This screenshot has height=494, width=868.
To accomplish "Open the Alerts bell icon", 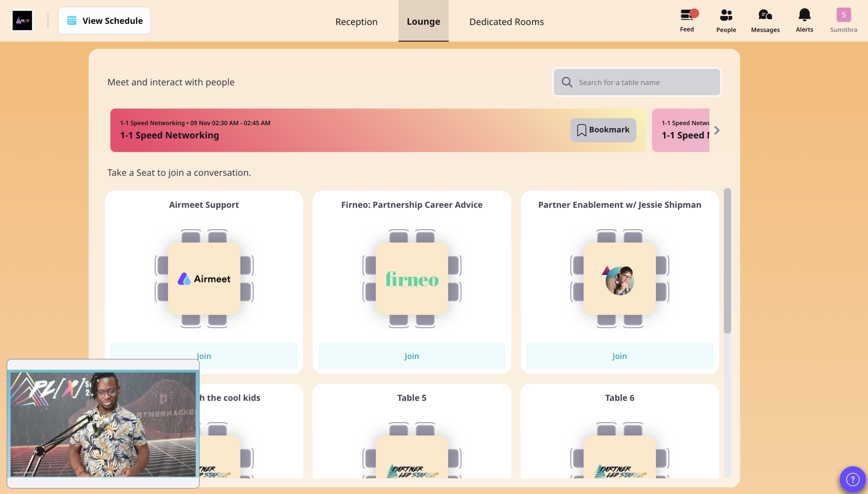I will tap(804, 20).
